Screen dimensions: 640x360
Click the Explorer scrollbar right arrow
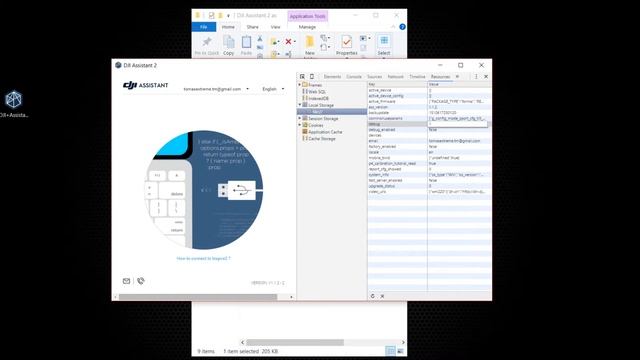[403, 342]
